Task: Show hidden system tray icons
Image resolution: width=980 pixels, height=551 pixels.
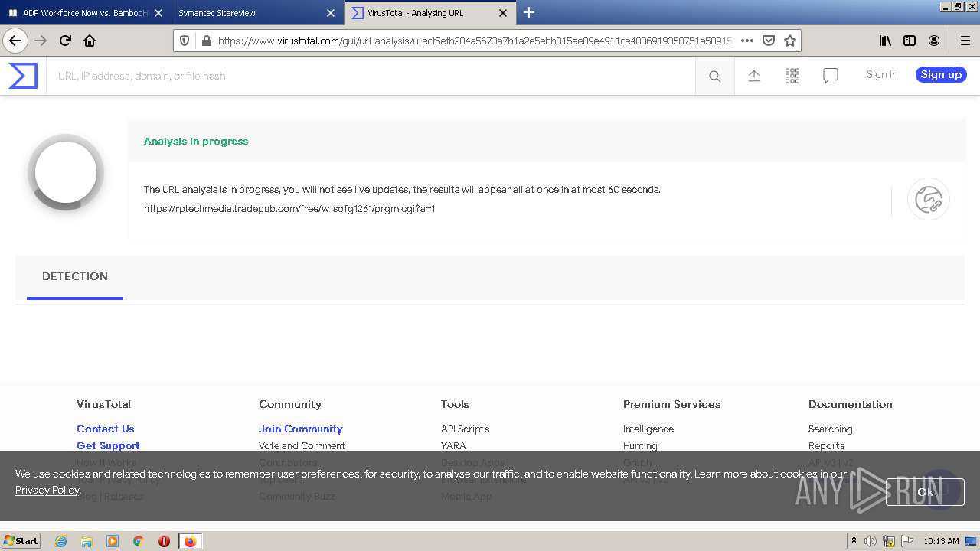Action: click(854, 541)
